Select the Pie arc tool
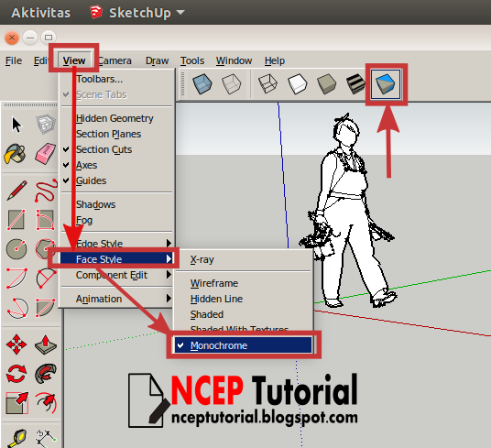Screen dimensions: 491x448 click(x=46, y=308)
